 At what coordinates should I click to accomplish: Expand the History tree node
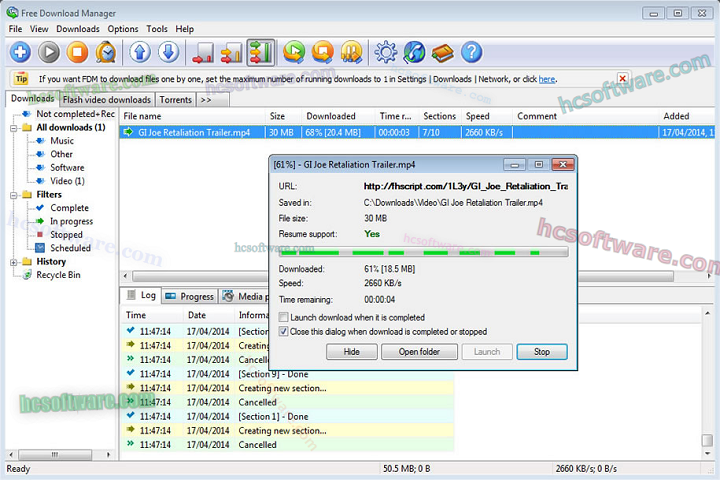[14, 262]
